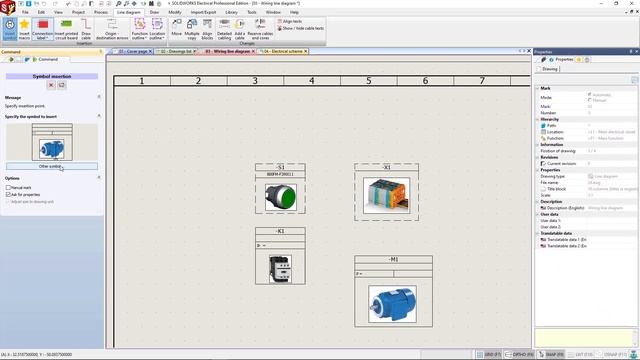Toggle LWT in the status bar
This screenshot has width=640, height=360.
coord(580,355)
